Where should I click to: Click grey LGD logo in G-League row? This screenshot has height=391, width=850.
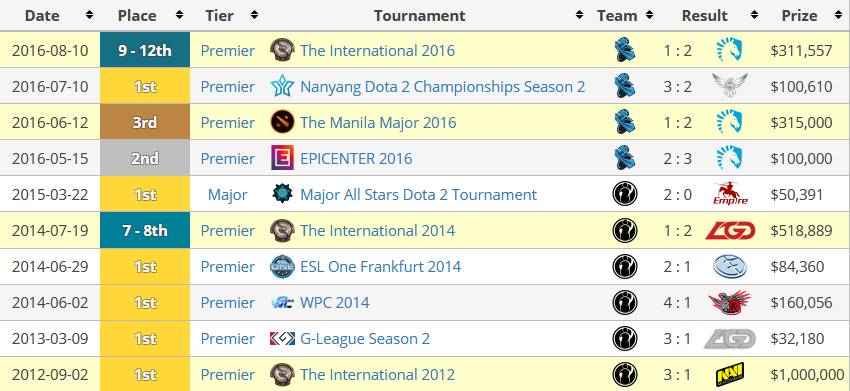click(x=730, y=338)
